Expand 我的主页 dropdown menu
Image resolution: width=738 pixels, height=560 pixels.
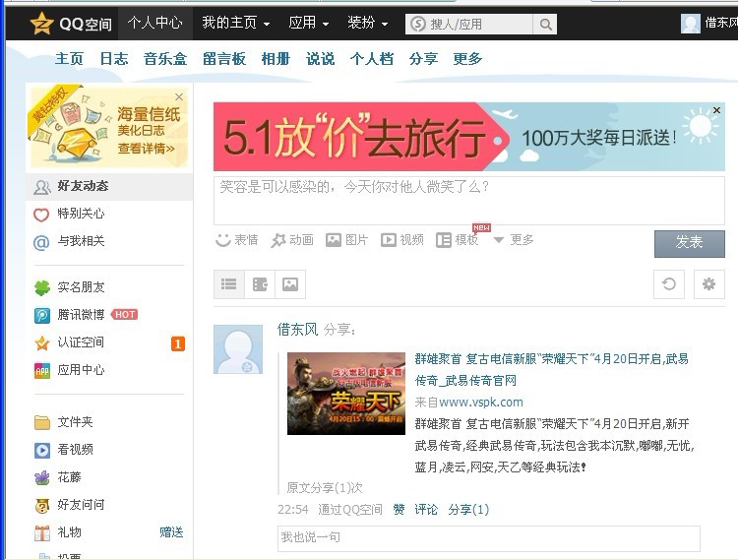coord(236,23)
